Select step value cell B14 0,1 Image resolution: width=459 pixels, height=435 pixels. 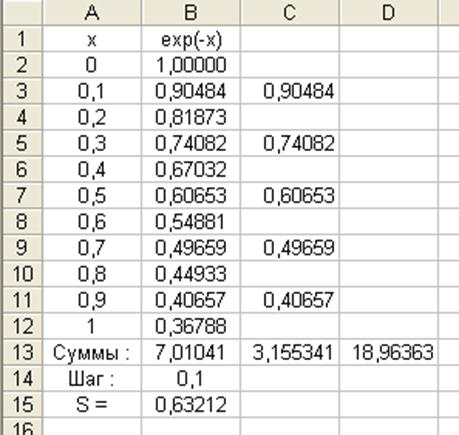coord(191,378)
